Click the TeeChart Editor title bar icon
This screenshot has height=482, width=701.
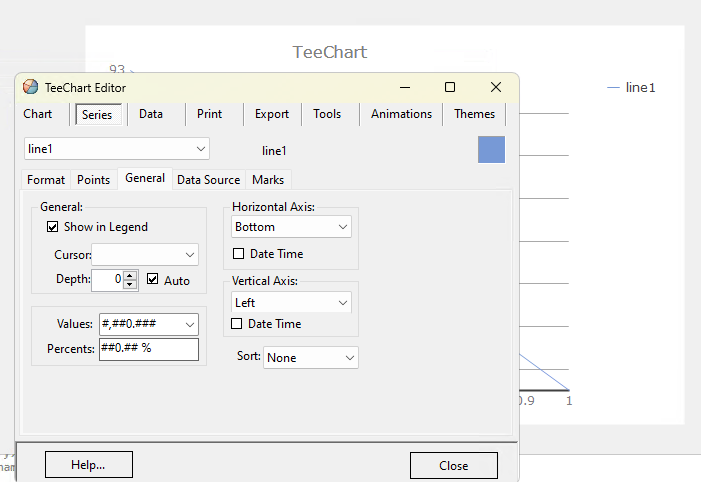coord(30,87)
